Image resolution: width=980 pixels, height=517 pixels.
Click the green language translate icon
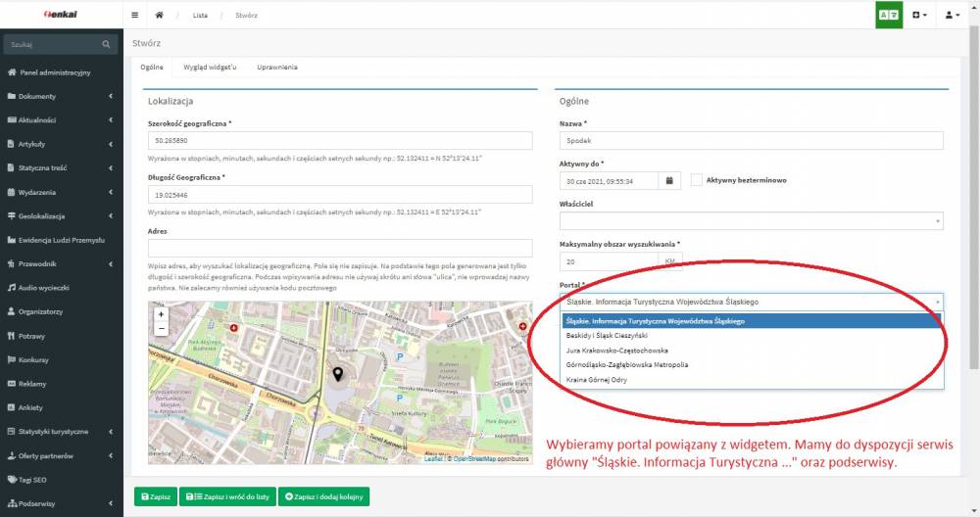889,16
